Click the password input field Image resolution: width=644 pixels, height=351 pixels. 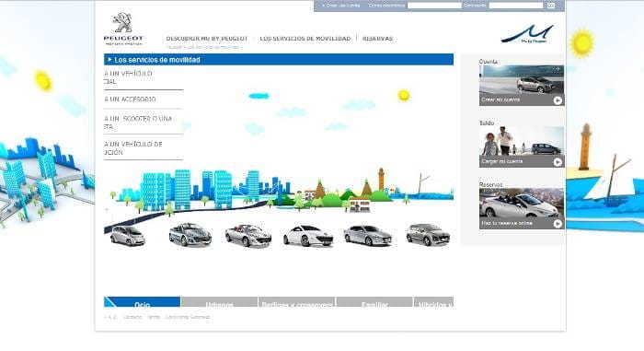516,6
